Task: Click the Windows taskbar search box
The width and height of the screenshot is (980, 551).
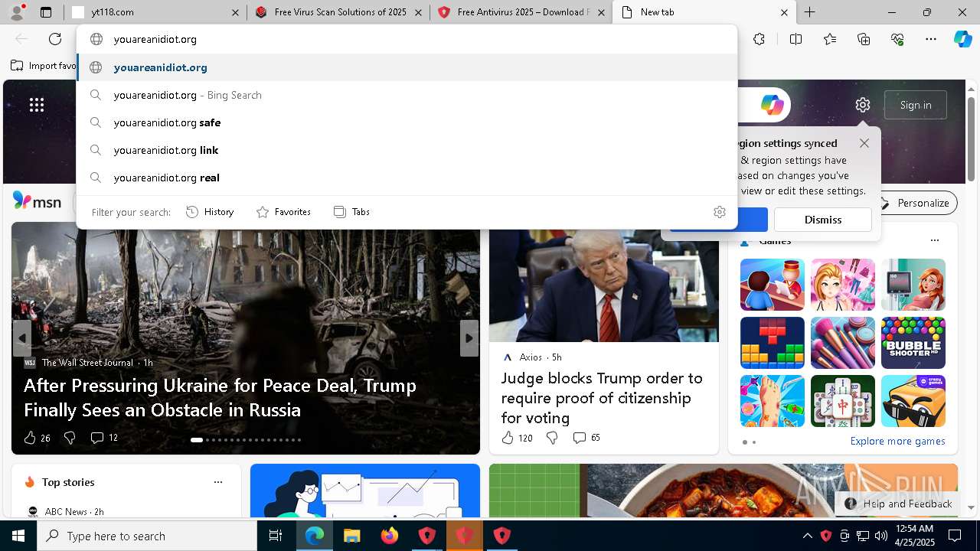Action: pos(147,536)
